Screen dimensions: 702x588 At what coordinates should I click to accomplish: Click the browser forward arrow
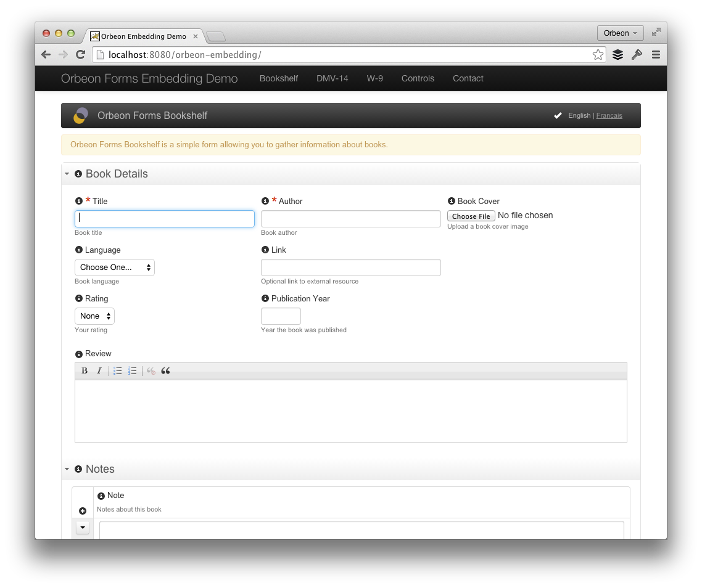63,55
